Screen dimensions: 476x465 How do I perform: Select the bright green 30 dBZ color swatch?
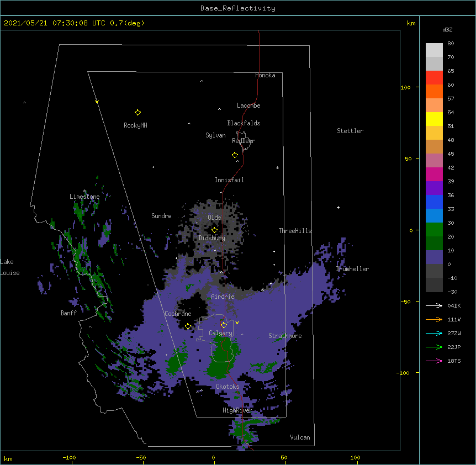click(x=434, y=230)
